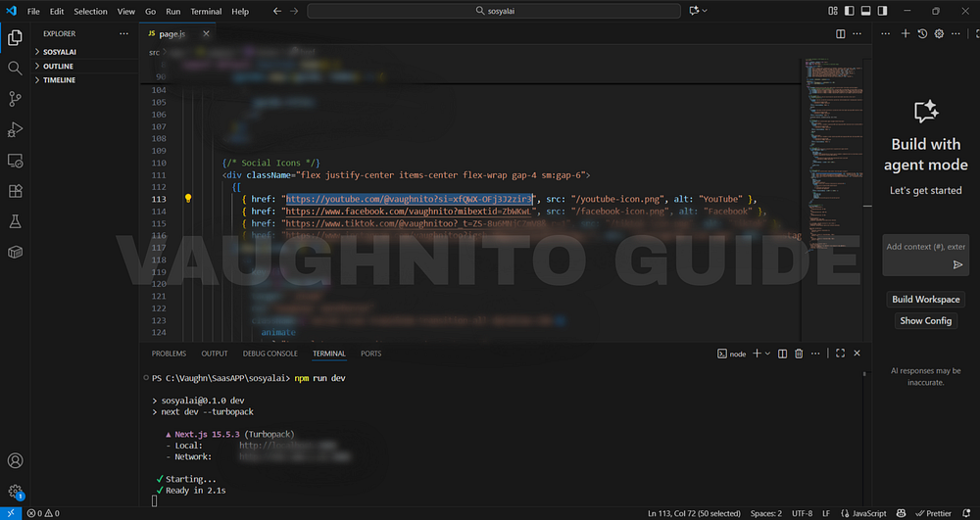Switch to the DEBUG CONSOLE tab
The height and width of the screenshot is (520, 980).
(270, 354)
